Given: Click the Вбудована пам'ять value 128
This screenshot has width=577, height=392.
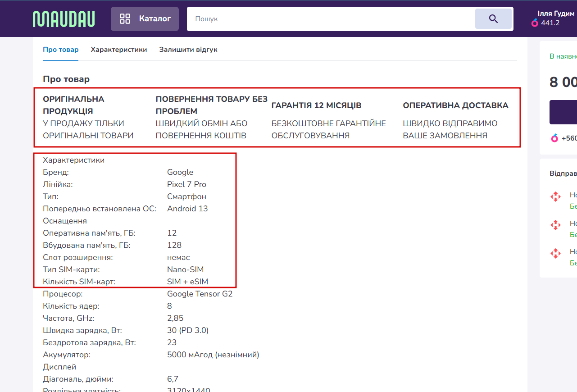Looking at the screenshot, I should (x=174, y=245).
